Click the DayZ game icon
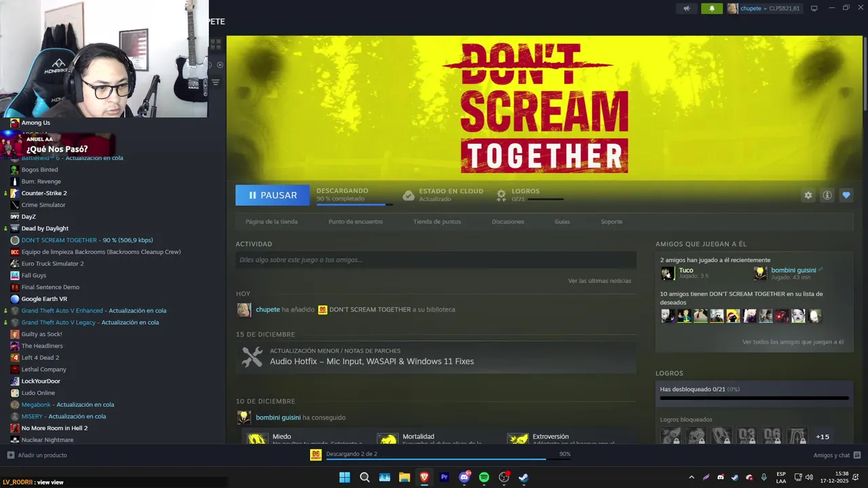The height and width of the screenshot is (488, 868). 15,217
